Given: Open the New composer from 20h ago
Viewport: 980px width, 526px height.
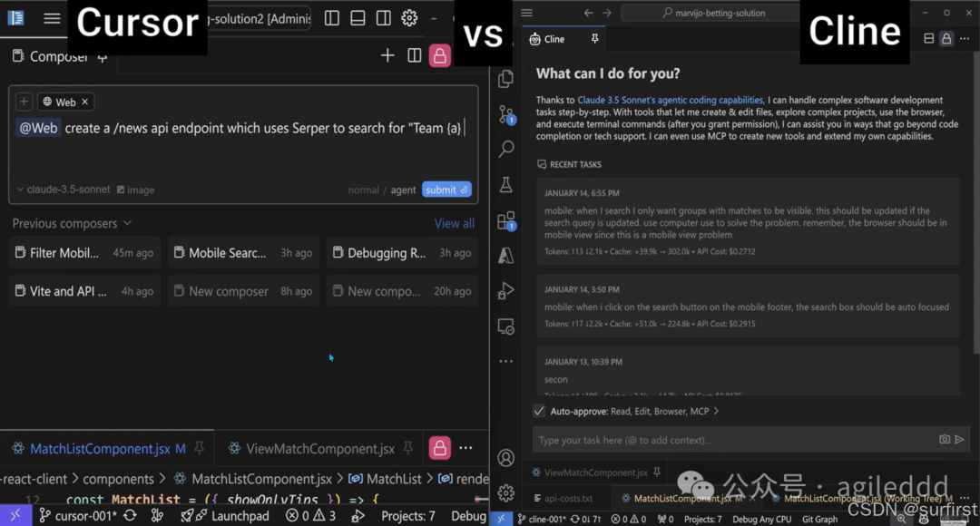Looking at the screenshot, I should tap(402, 291).
